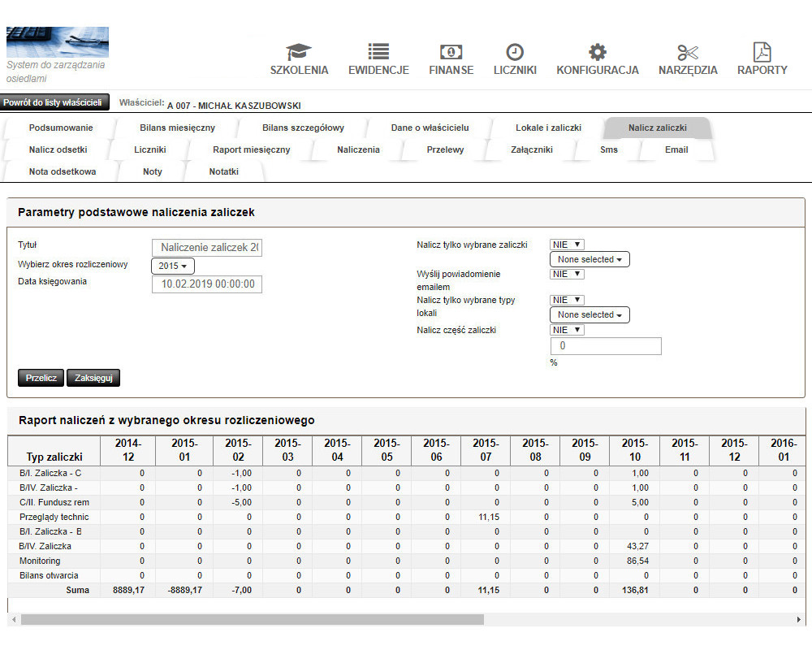Click the Tytuł input field
The width and height of the screenshot is (812, 650).
pyautogui.click(x=207, y=248)
